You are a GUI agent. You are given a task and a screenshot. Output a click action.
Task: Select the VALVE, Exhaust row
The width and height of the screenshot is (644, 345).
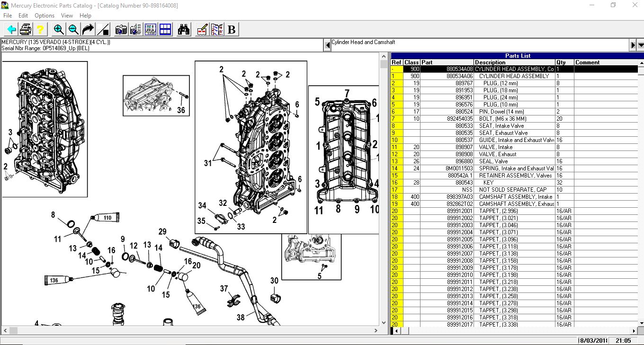click(x=514, y=154)
